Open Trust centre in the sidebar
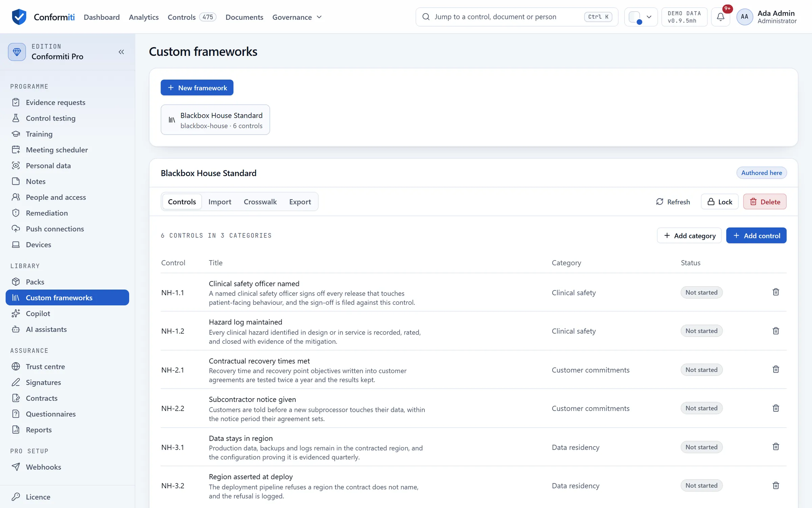The image size is (812, 508). [67, 366]
